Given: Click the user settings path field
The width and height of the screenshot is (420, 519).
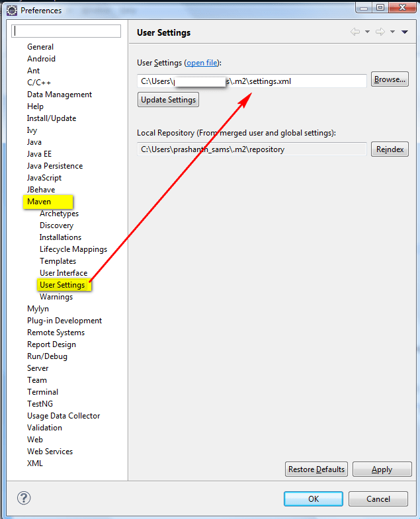Looking at the screenshot, I should click(252, 81).
